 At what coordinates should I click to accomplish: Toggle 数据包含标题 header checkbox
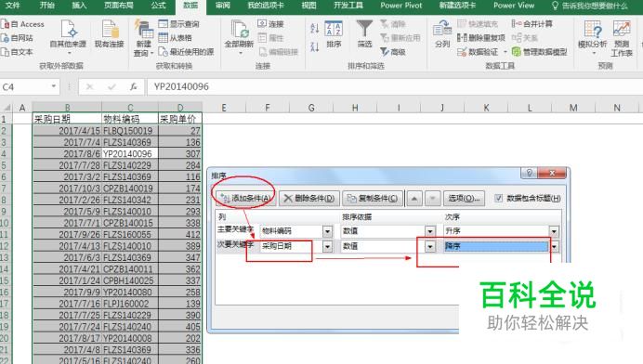(x=498, y=199)
